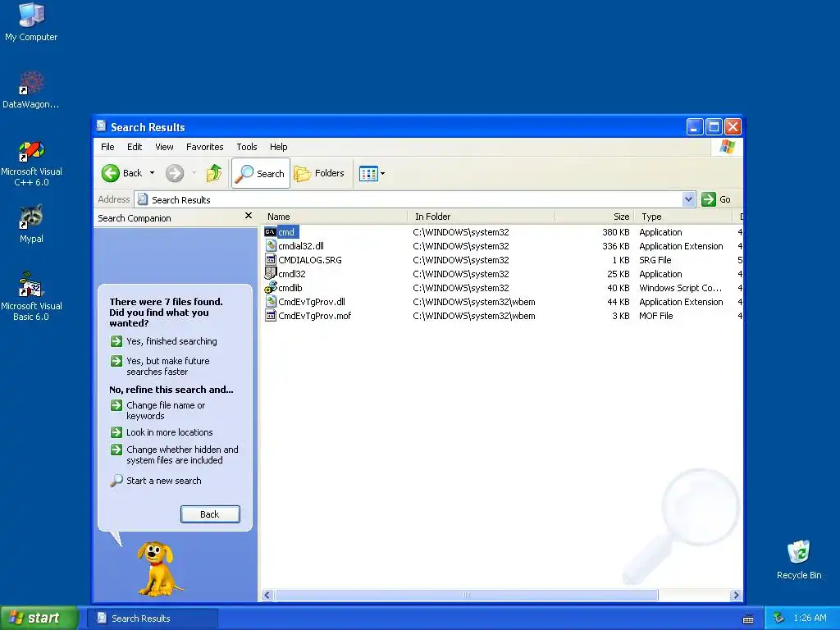This screenshot has height=630, width=840.
Task: Select the cmdial32.dll file icon
Action: 271,246
